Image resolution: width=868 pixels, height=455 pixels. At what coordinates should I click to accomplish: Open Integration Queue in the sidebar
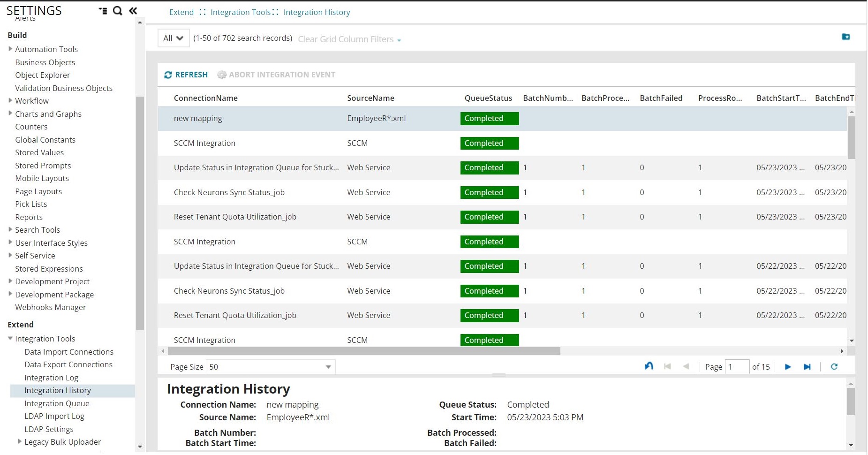tap(57, 403)
